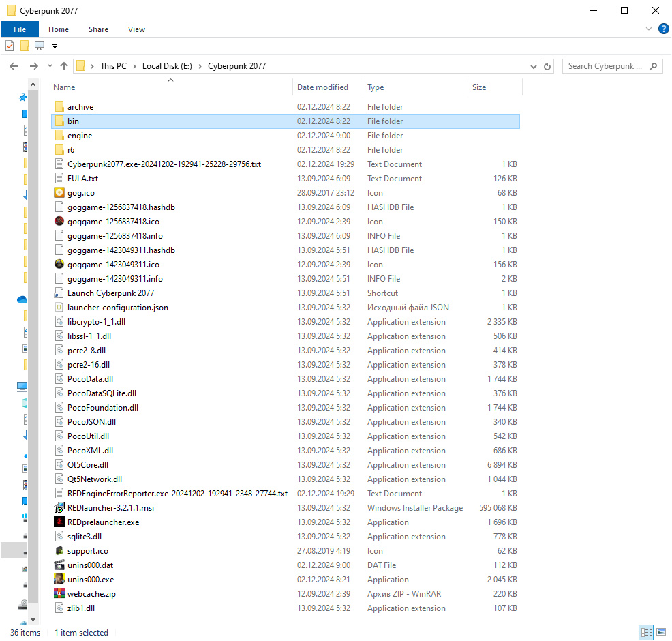Expand the recent locations dropdown arrow
Image resolution: width=672 pixels, height=641 pixels.
pos(50,66)
